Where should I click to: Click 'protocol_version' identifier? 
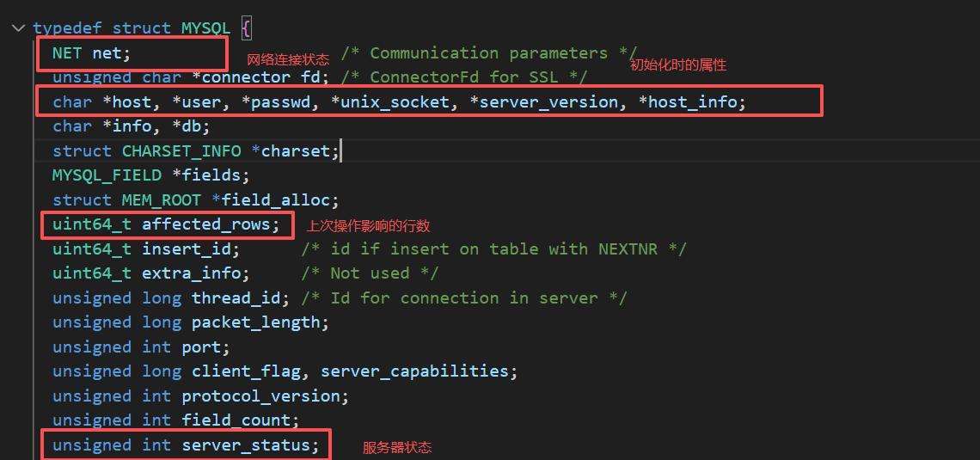click(x=260, y=396)
